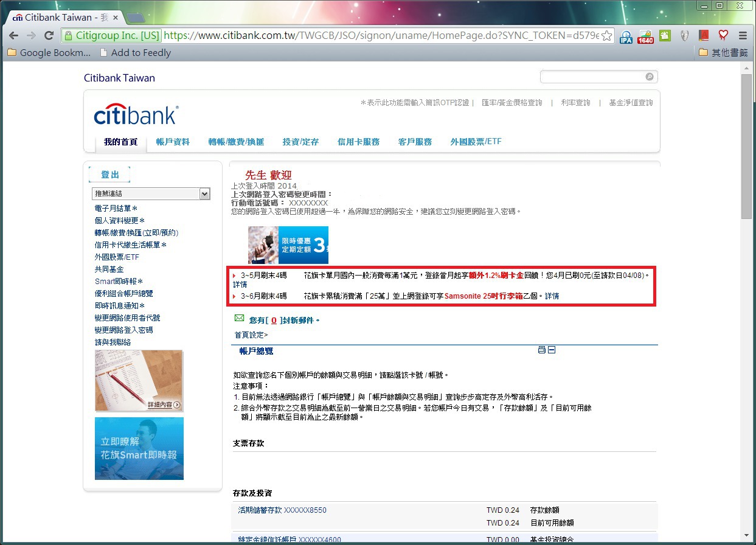
Task: Open the 外國股票/ETF menu in the top navigation
Action: (476, 142)
